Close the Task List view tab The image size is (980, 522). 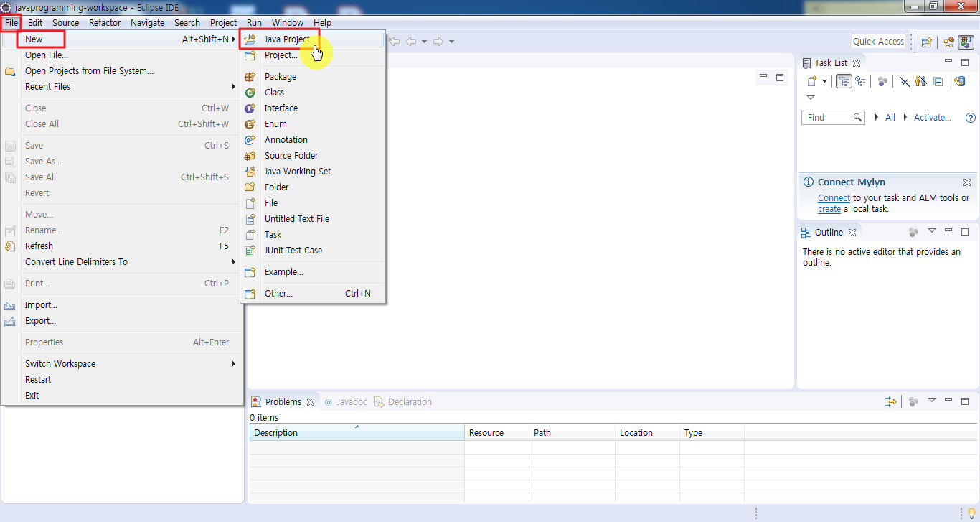pyautogui.click(x=857, y=63)
